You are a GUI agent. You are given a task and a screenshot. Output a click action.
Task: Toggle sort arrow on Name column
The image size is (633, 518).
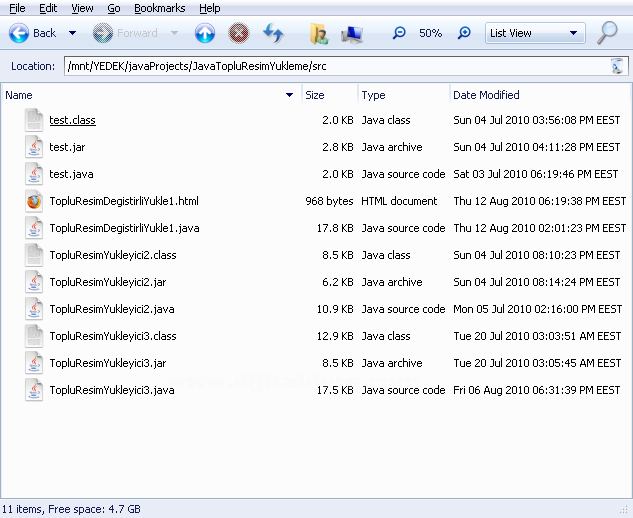coord(289,95)
